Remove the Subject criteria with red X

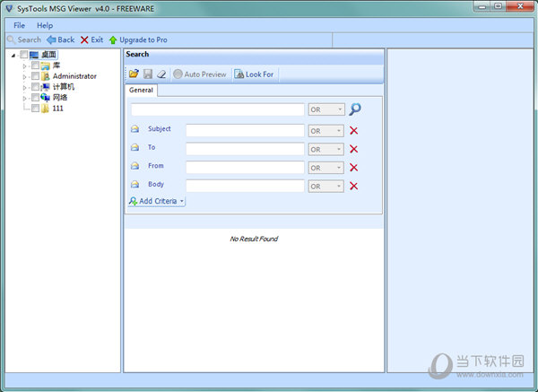353,131
